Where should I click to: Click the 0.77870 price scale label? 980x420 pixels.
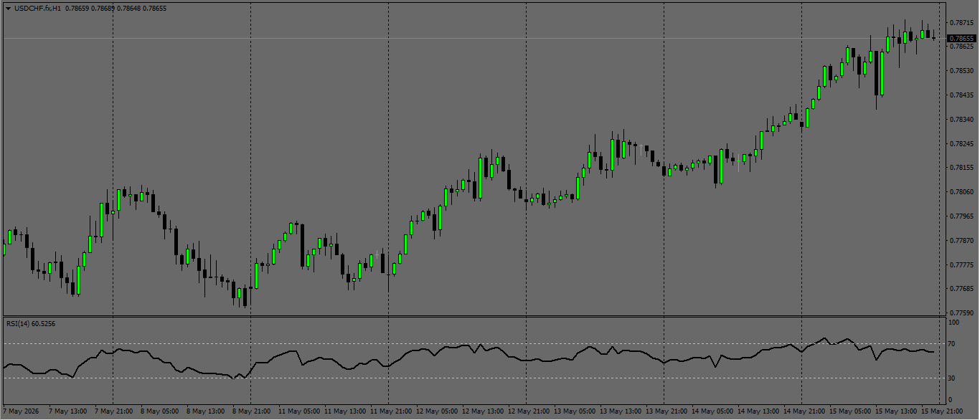(961, 241)
